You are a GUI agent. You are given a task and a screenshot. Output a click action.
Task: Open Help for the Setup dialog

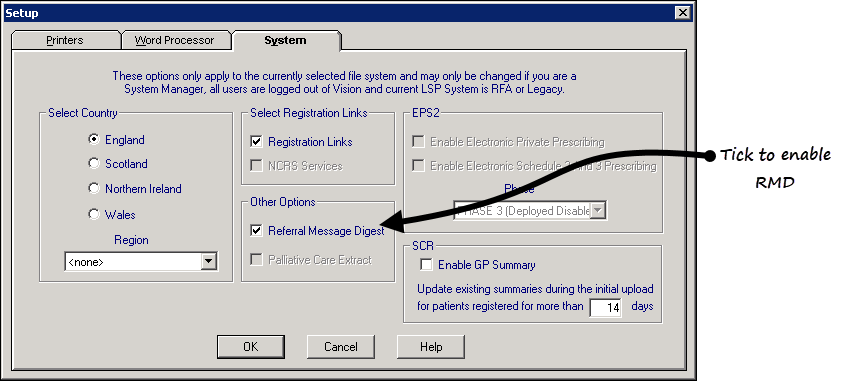click(431, 347)
